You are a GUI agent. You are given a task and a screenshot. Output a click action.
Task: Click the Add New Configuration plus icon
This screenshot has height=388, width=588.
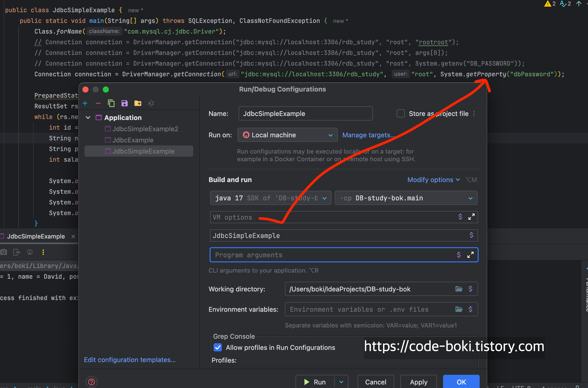[85, 103]
